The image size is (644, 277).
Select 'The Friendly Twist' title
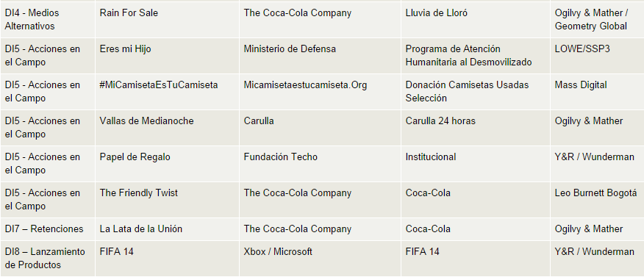point(138,193)
